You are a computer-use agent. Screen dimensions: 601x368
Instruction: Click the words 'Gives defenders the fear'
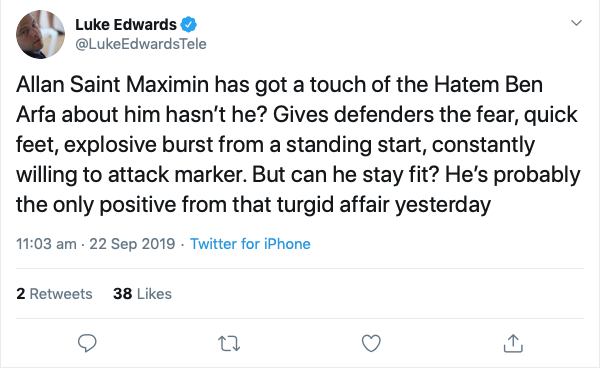coord(395,115)
